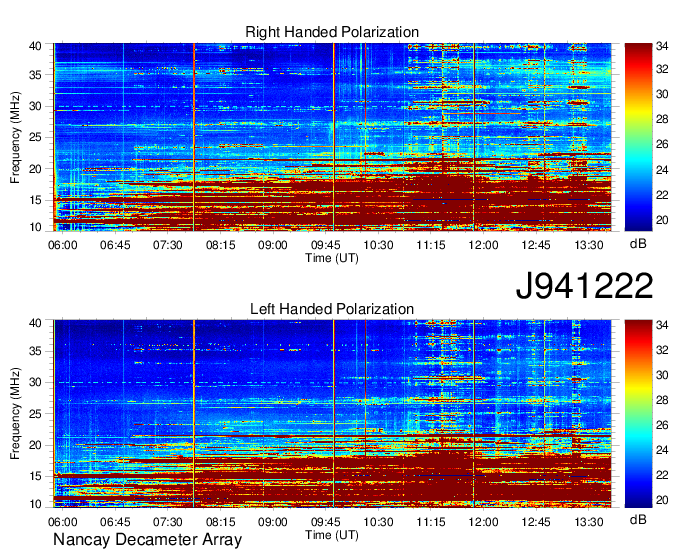
Task: Click the 10:30 time tick of Right Handed plot
Action: click(378, 245)
